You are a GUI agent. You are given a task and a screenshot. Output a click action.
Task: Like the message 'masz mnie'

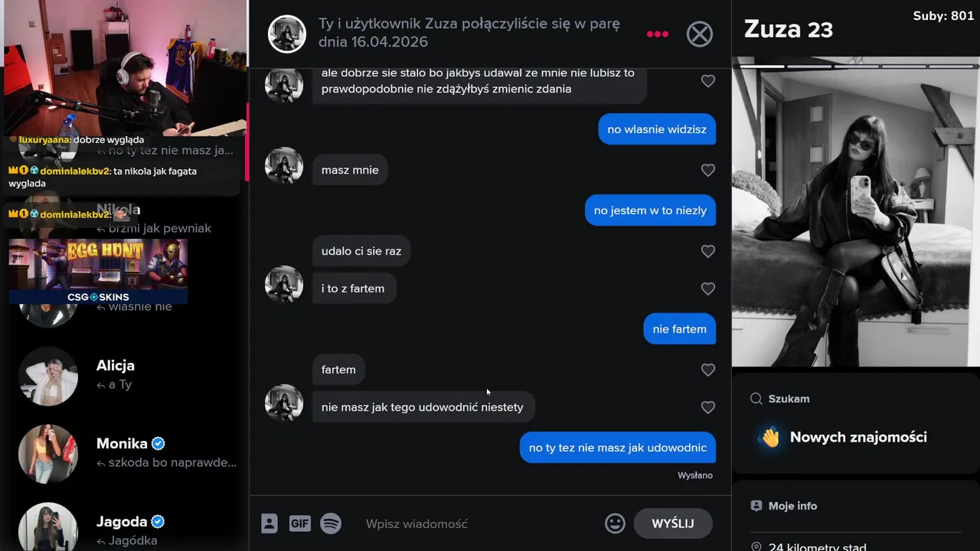tap(708, 170)
